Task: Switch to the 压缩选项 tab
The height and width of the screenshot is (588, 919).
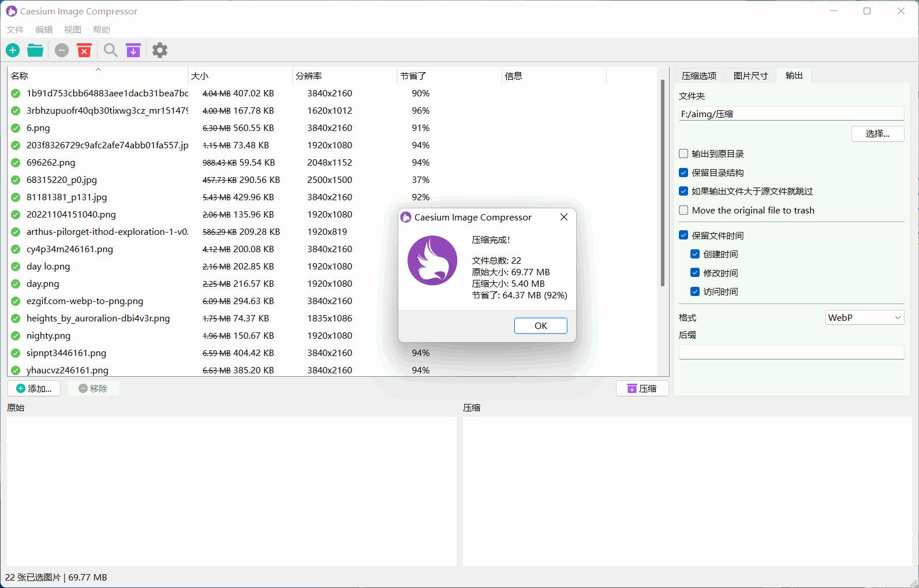Action: pos(698,76)
